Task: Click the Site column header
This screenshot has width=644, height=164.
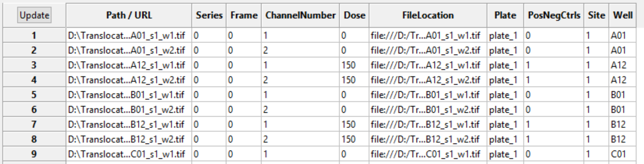Action: [596, 15]
